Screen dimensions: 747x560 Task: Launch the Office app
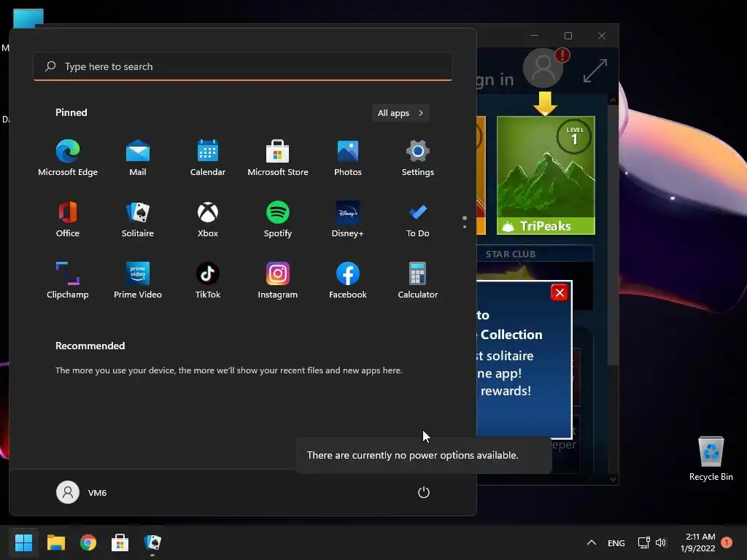[x=68, y=219]
